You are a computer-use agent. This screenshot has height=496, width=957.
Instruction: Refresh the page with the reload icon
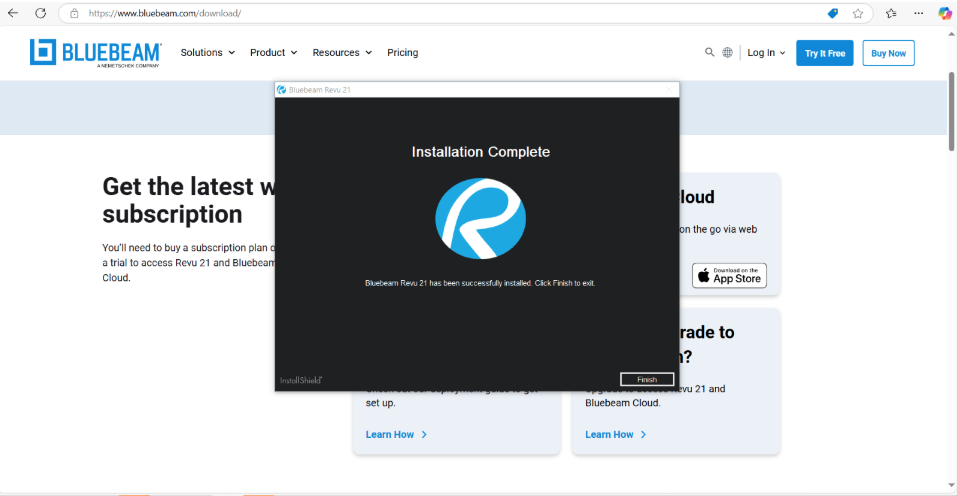pos(40,14)
